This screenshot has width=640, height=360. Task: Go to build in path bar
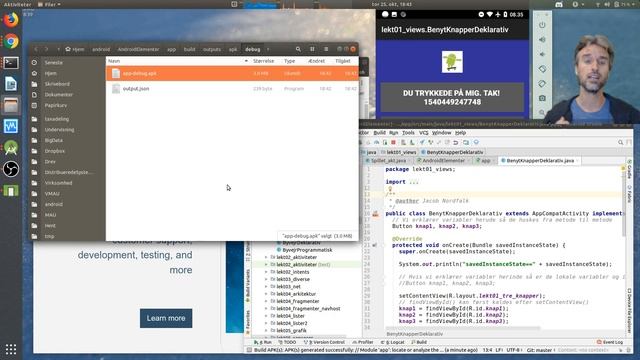[189, 49]
